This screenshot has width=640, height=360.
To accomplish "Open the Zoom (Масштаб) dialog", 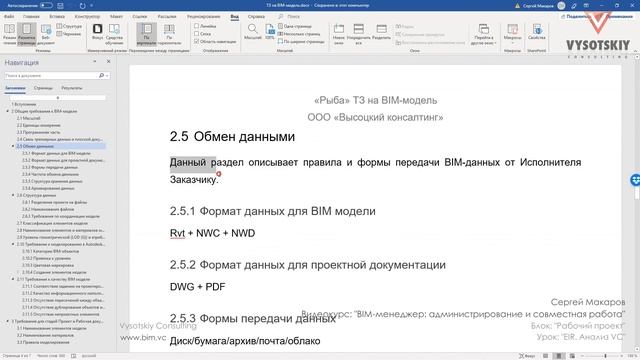I will point(253,32).
